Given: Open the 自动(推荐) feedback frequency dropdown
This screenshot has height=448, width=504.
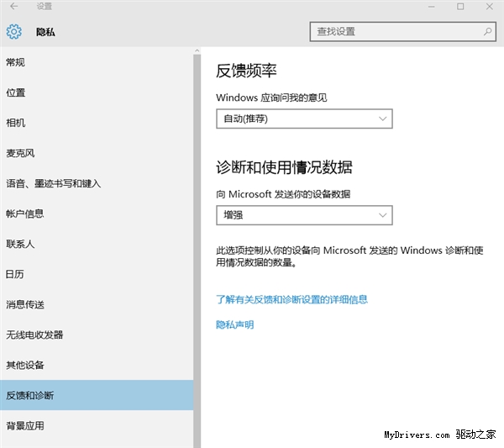Looking at the screenshot, I should tap(304, 119).
